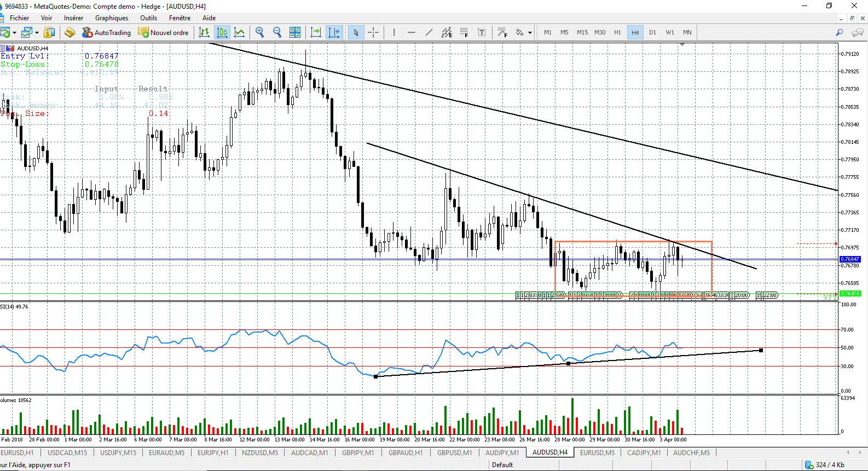Toggle the AutoTrading button

[x=107, y=33]
